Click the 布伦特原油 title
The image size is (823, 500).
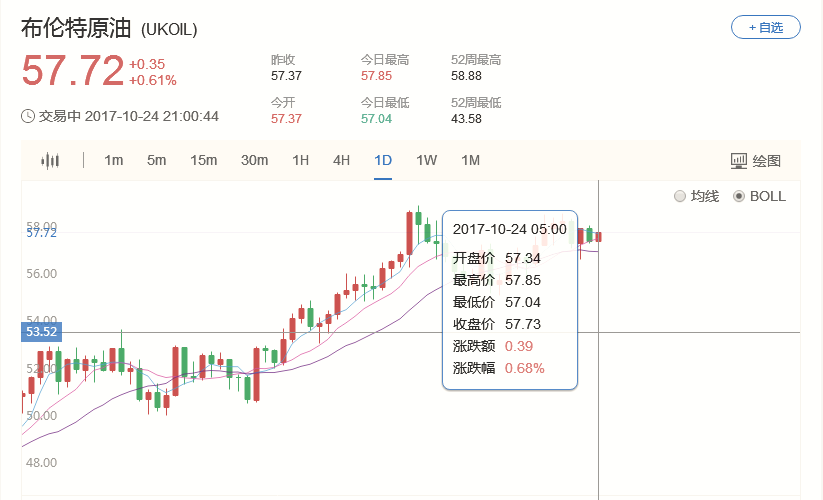(x=76, y=28)
